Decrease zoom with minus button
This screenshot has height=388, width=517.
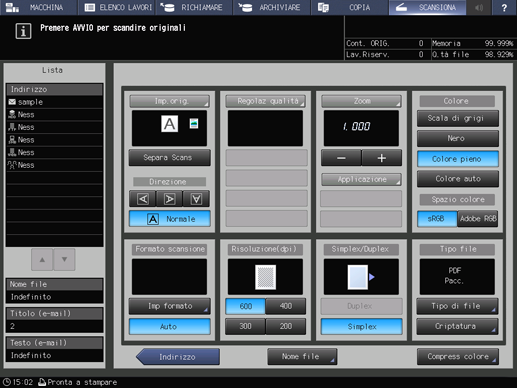341,158
